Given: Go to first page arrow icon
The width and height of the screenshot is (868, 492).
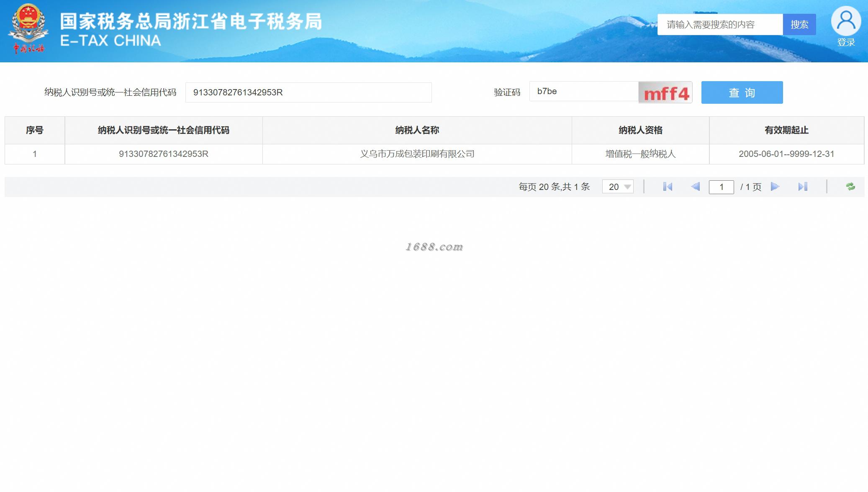Looking at the screenshot, I should pyautogui.click(x=668, y=187).
